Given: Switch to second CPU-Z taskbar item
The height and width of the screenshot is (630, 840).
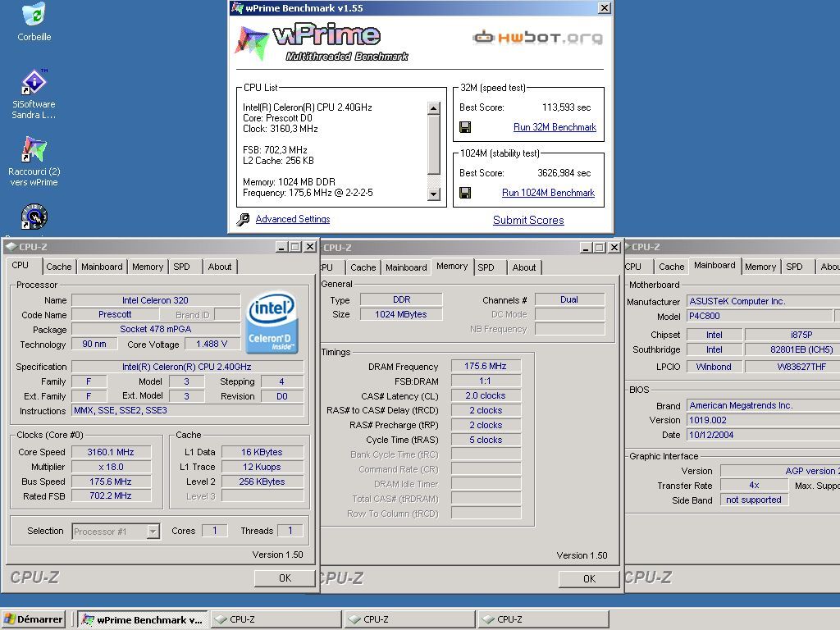Looking at the screenshot, I should 409,619.
